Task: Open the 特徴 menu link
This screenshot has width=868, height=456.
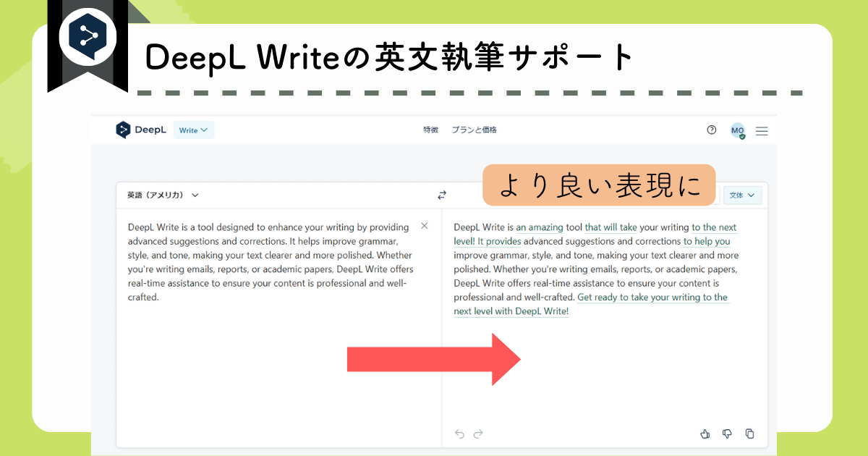Action: (x=430, y=130)
